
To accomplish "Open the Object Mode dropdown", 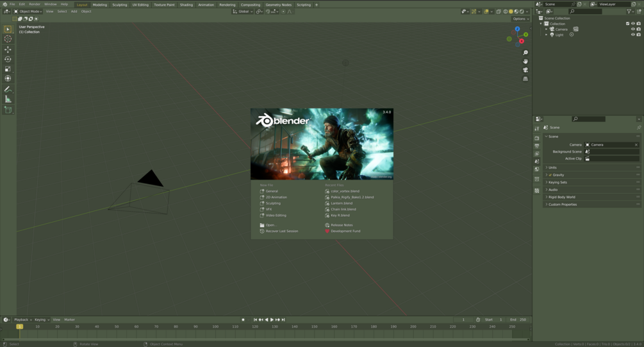I will click(x=28, y=12).
